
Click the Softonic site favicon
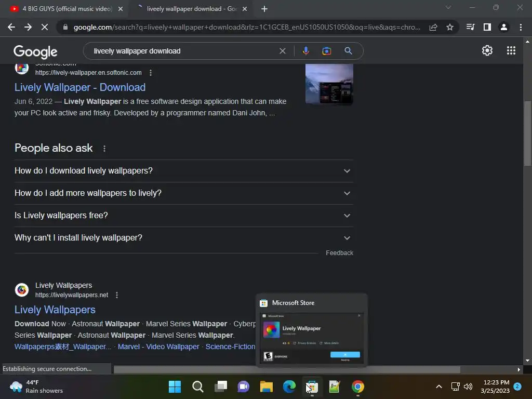22,68
